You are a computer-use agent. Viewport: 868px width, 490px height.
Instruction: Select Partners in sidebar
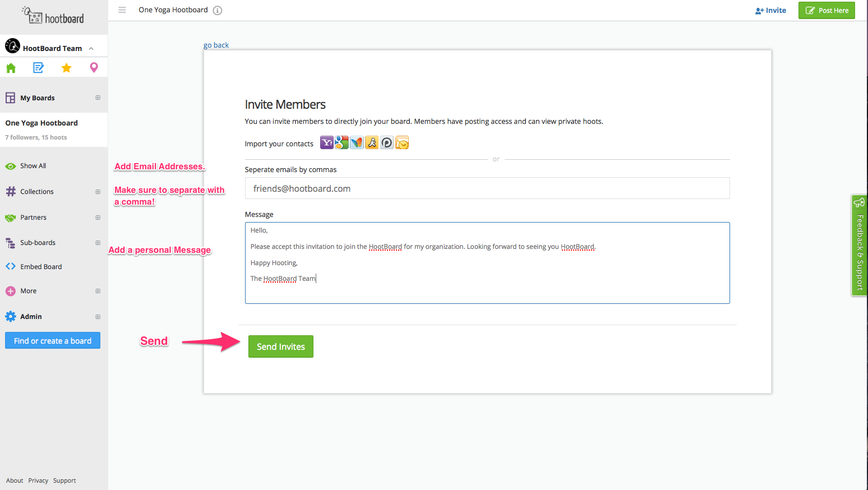click(34, 218)
